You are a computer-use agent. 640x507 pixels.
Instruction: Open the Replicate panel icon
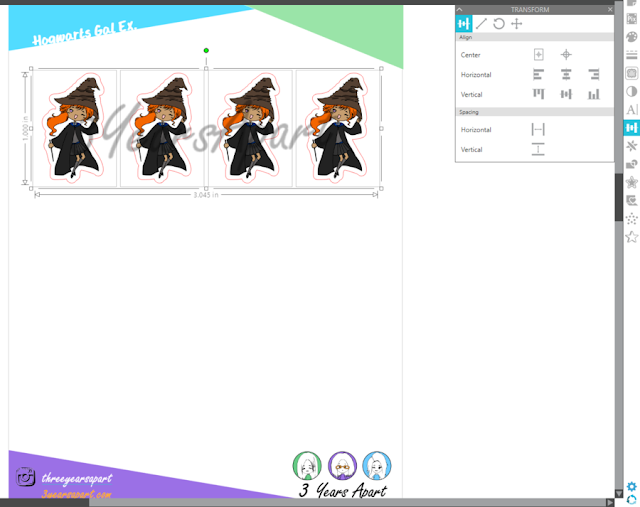tap(632, 146)
